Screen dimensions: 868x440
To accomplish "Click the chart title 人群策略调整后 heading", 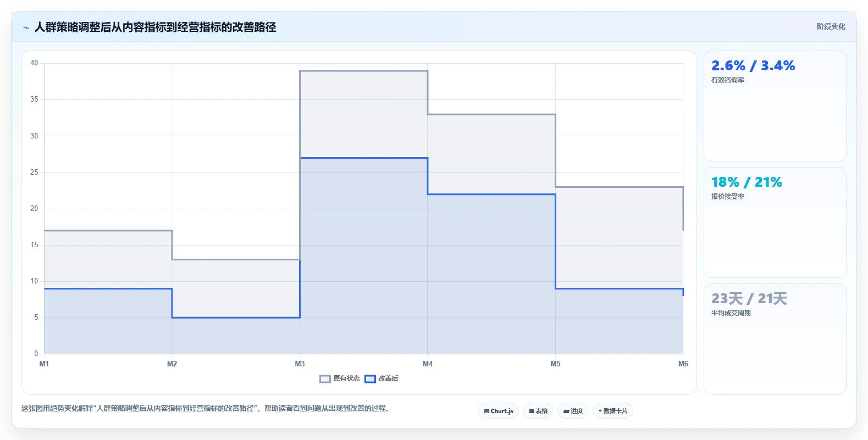I will point(155,27).
